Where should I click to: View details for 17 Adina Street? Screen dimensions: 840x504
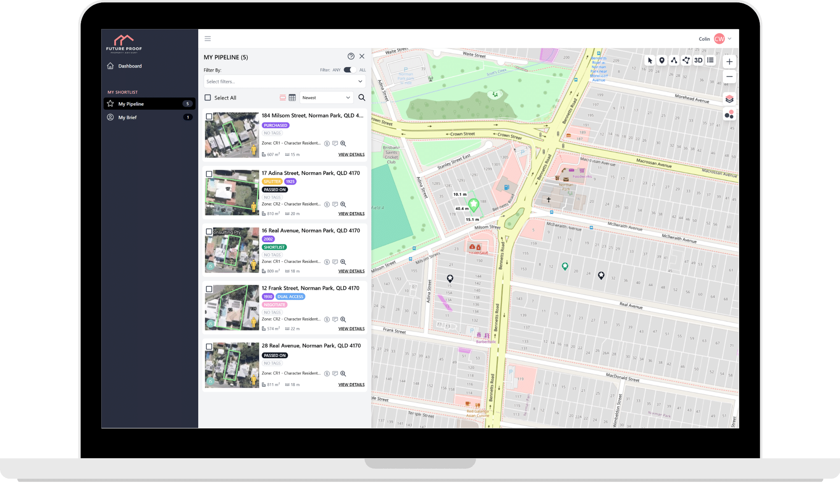pos(352,214)
